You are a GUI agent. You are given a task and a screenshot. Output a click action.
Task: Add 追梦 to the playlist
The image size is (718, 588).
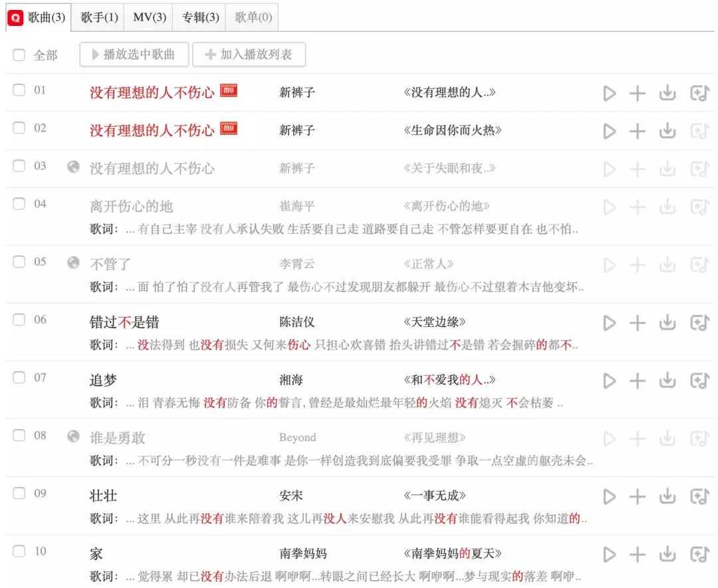[x=638, y=381]
